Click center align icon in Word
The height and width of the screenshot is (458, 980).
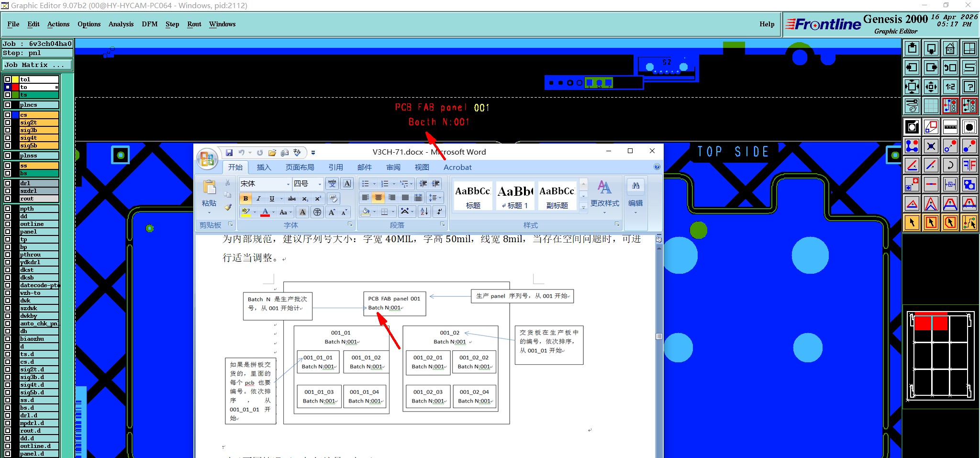click(x=379, y=198)
